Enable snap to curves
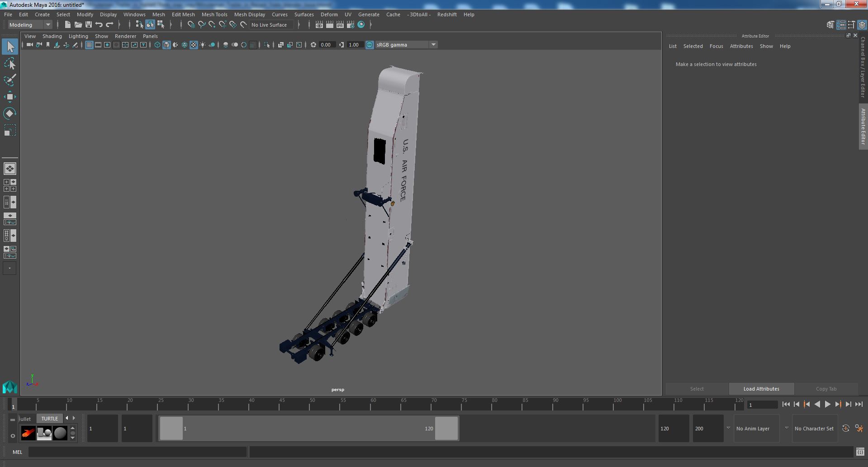 (202, 25)
